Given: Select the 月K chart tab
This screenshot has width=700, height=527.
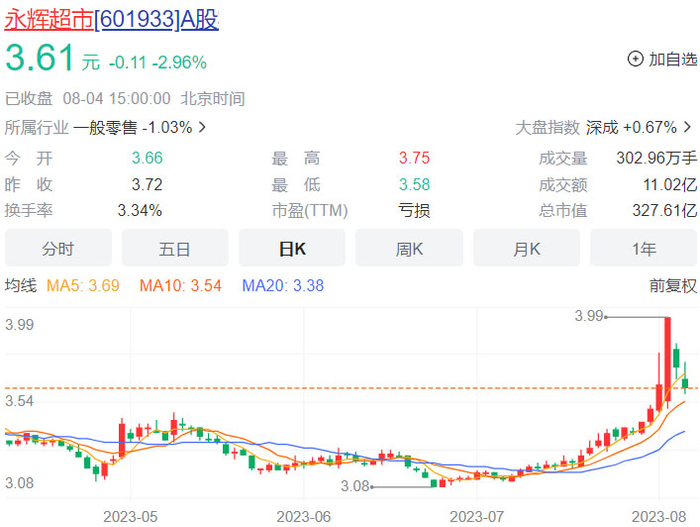Looking at the screenshot, I should [x=526, y=248].
